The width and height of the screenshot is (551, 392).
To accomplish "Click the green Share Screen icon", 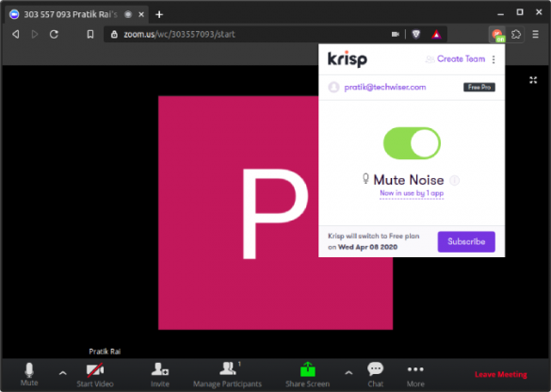I will [x=308, y=369].
